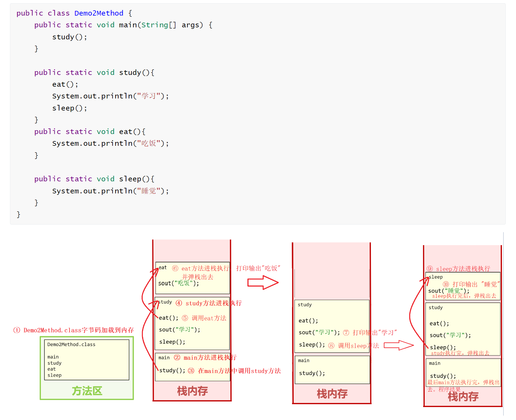Click annotation "⑤ 调用eat方法"

pyautogui.click(x=204, y=318)
